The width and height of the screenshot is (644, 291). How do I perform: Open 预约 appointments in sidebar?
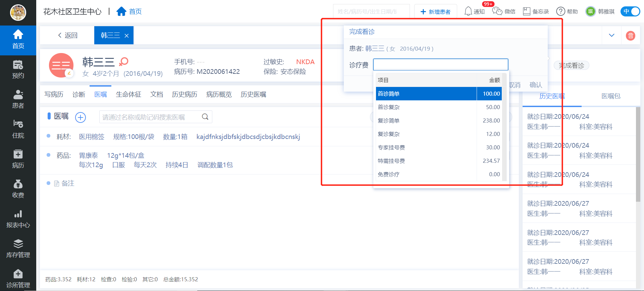[18, 70]
